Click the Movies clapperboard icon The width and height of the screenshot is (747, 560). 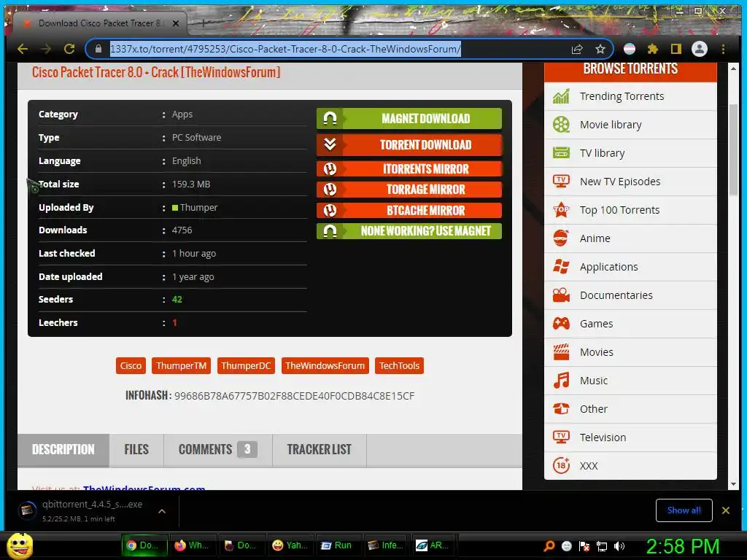click(x=561, y=352)
